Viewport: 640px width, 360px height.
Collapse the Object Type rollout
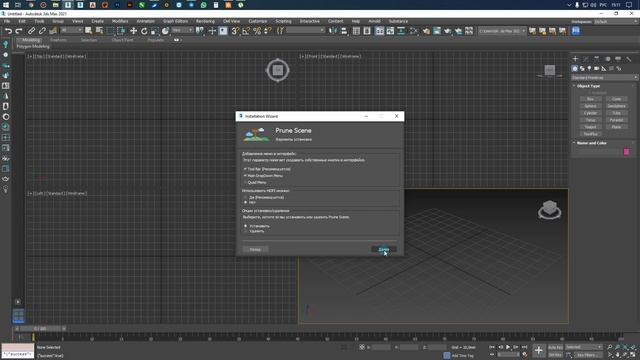tap(588, 86)
